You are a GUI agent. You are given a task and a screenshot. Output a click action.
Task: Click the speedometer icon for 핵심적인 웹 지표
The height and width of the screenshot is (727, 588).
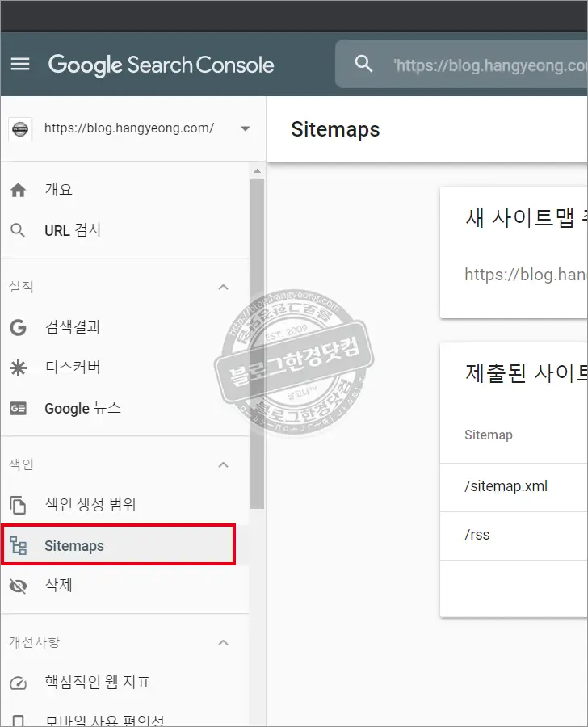[x=18, y=683]
